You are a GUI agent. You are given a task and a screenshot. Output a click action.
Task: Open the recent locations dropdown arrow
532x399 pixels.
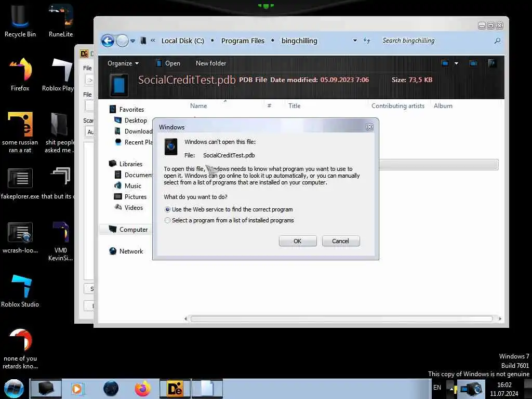[x=132, y=41]
